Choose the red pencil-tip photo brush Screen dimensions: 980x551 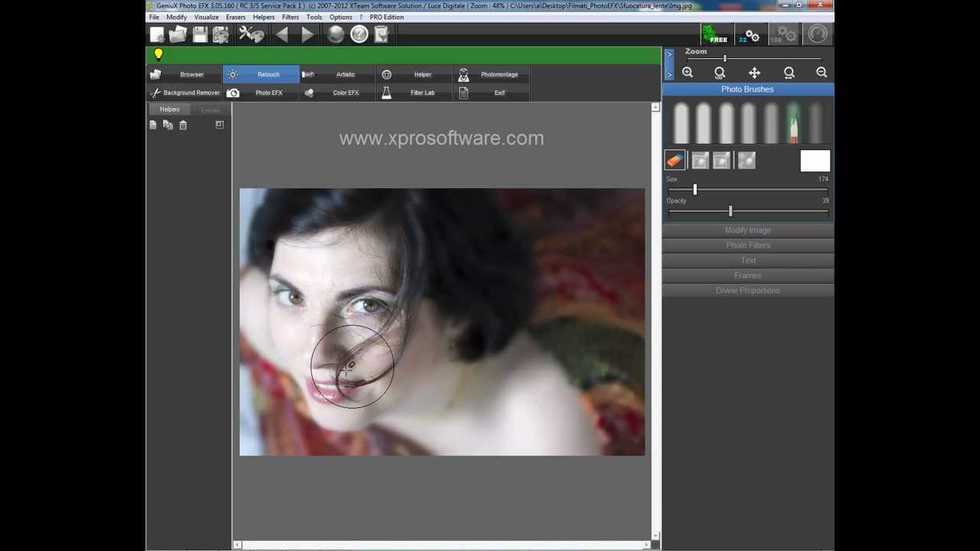coord(793,122)
